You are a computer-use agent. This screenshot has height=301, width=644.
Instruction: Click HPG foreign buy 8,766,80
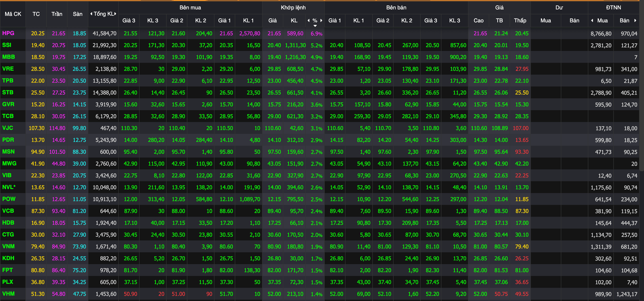tap(601, 34)
